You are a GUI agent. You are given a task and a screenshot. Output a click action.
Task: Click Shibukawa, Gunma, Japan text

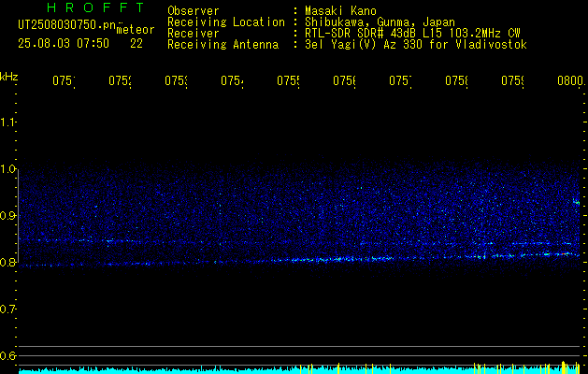pyautogui.click(x=380, y=22)
